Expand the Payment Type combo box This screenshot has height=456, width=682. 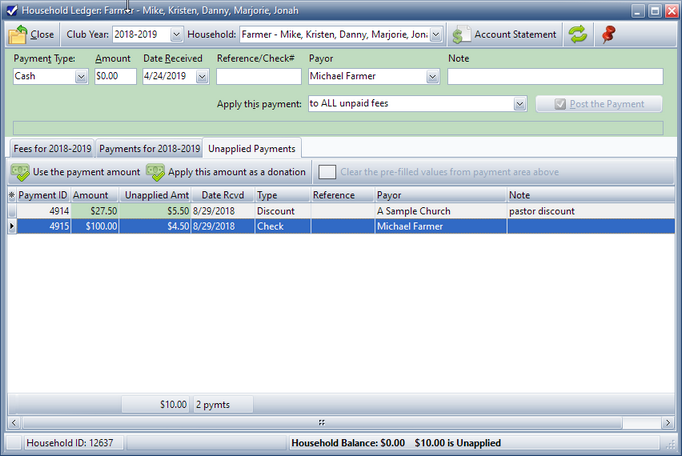coord(80,76)
